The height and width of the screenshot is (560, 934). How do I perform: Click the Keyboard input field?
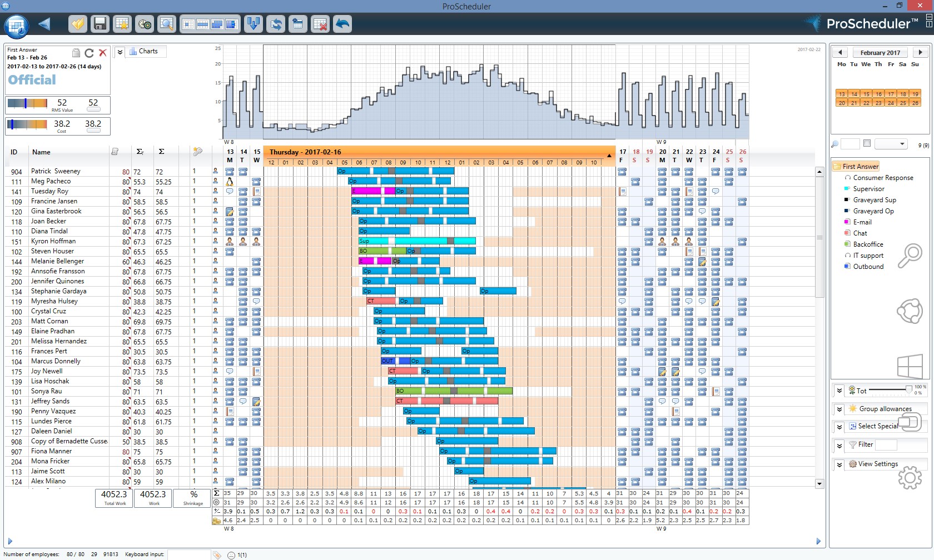point(189,554)
